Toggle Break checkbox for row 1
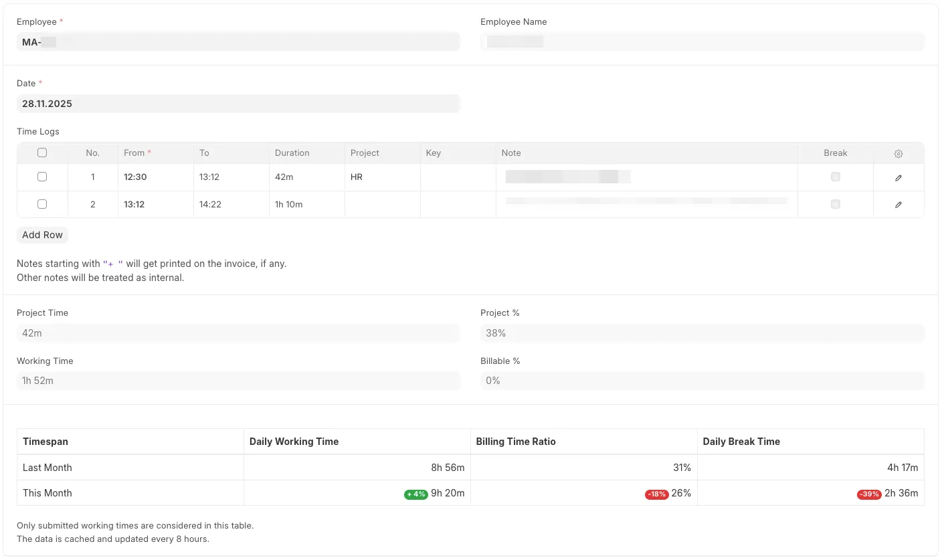942x560 pixels. point(835,177)
